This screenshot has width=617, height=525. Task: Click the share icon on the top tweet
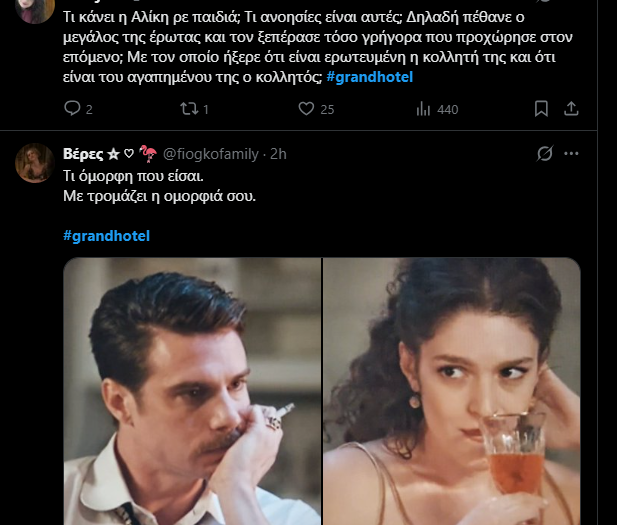[x=572, y=109]
